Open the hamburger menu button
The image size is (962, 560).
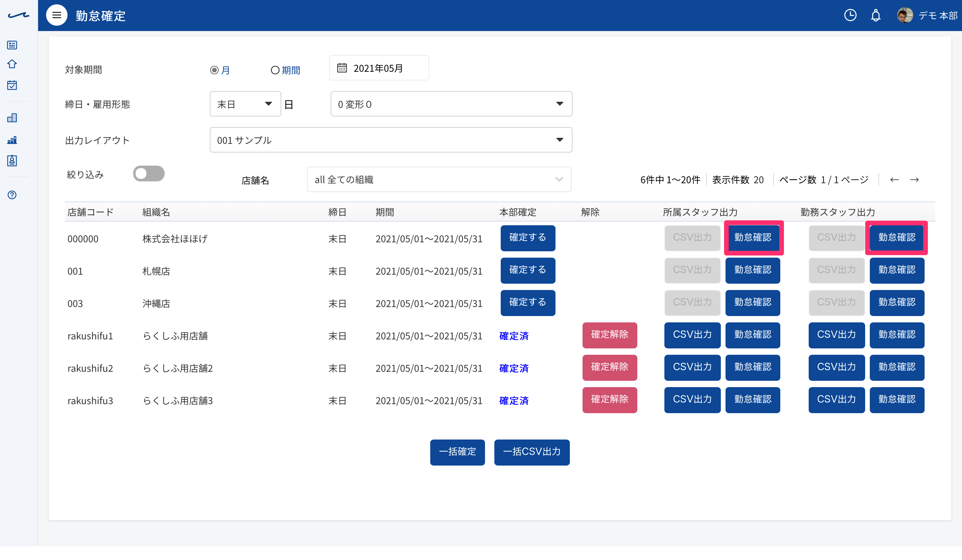56,15
